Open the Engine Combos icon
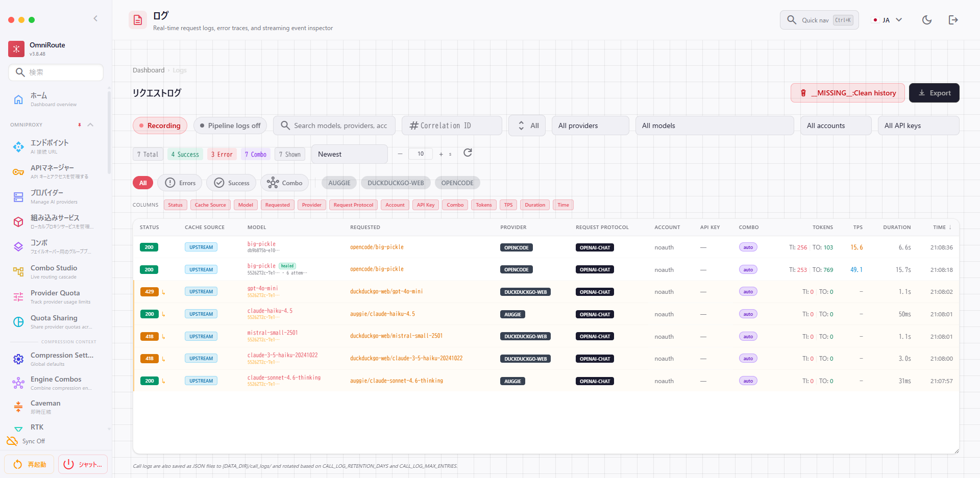 tap(18, 383)
